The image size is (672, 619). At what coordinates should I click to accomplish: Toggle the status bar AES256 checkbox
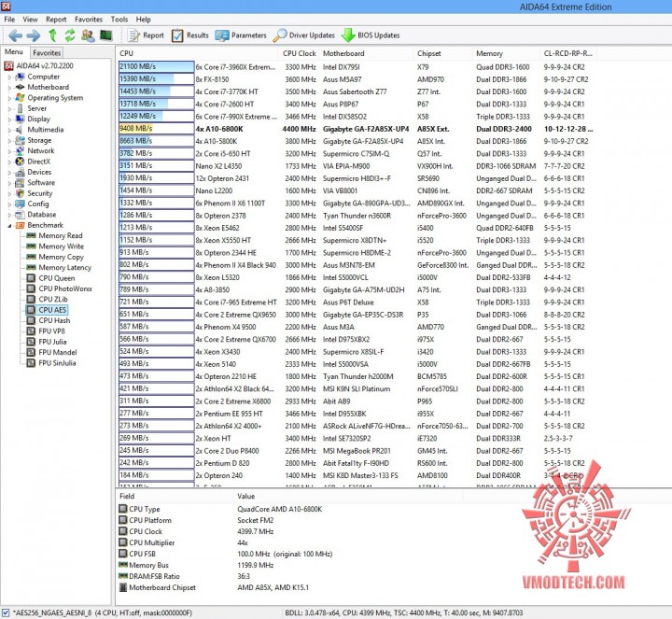[x=6, y=613]
